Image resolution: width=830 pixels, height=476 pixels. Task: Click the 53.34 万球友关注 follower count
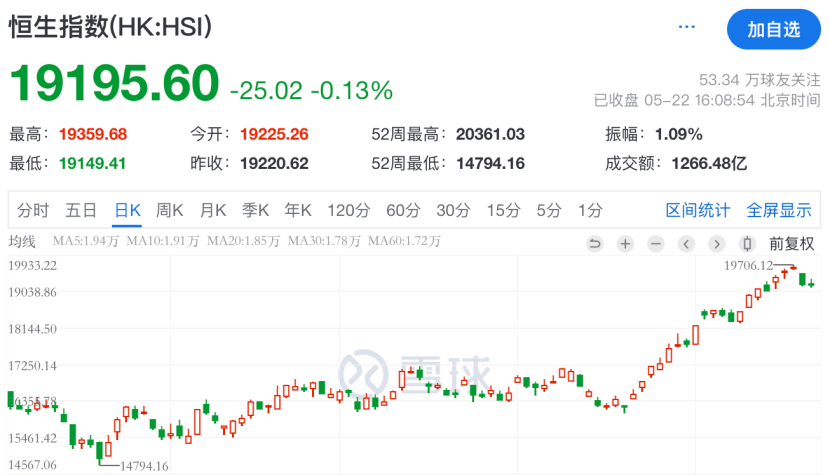pos(760,80)
